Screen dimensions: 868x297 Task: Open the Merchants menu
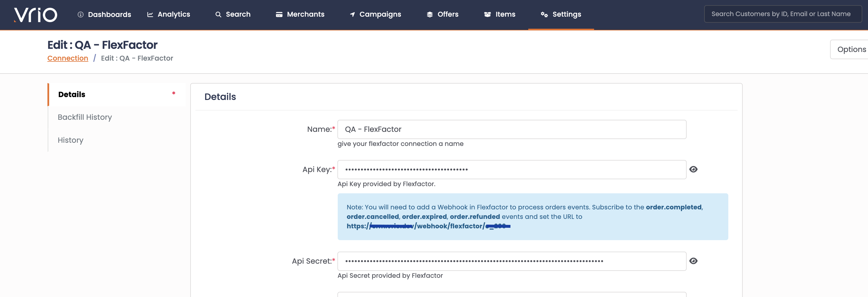pyautogui.click(x=306, y=14)
